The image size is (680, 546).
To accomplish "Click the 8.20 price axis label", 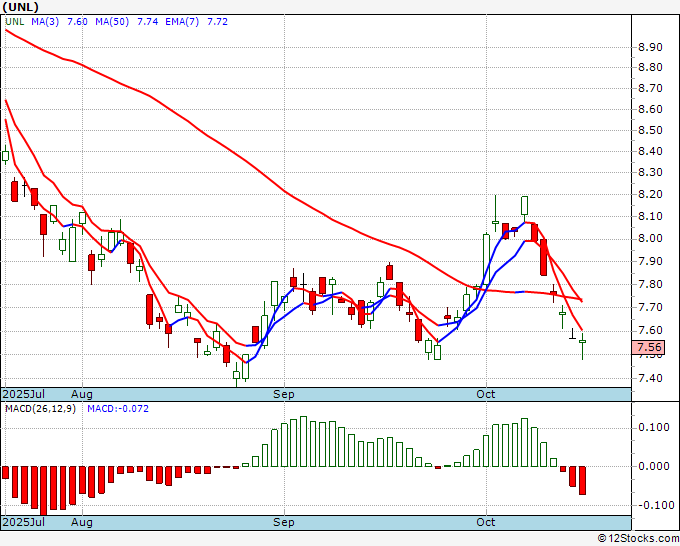I will tap(650, 194).
